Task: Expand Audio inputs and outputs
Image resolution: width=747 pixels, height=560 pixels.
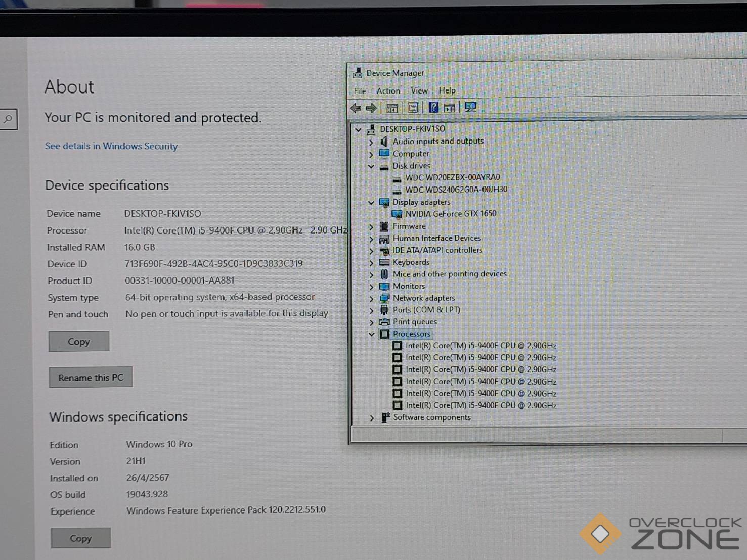Action: coord(371,142)
